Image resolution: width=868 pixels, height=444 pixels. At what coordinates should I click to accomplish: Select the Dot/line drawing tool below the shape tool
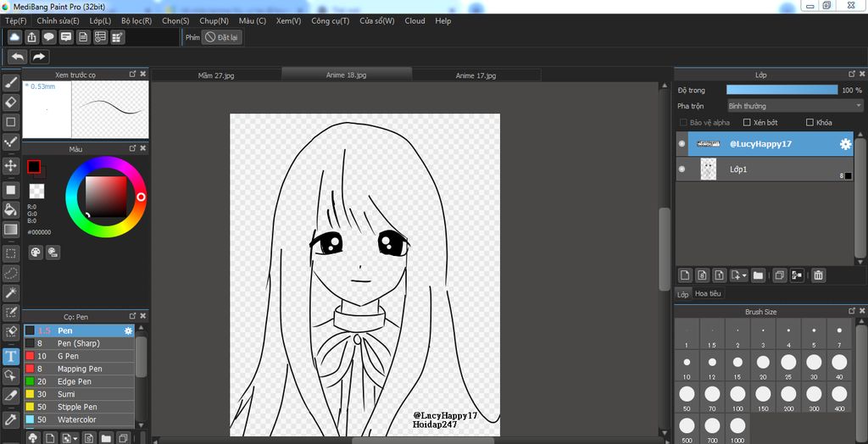(x=10, y=142)
